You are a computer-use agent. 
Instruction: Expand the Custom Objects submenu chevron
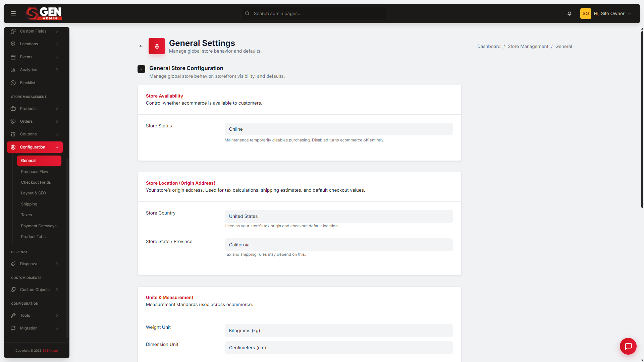tap(57, 290)
